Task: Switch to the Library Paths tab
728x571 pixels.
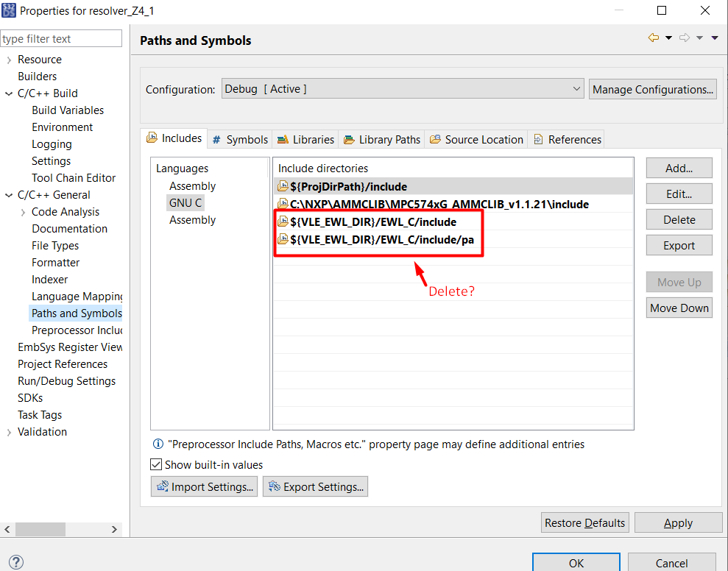Action: 381,139
